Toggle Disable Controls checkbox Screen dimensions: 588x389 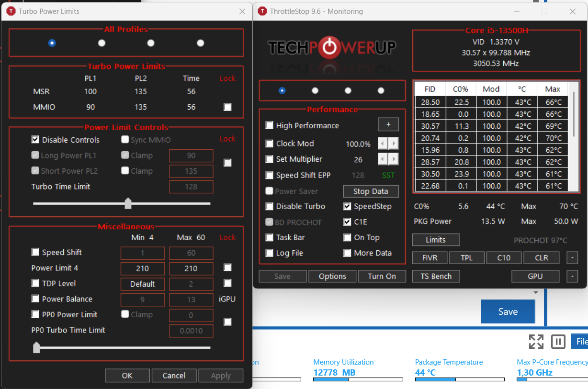coord(35,140)
